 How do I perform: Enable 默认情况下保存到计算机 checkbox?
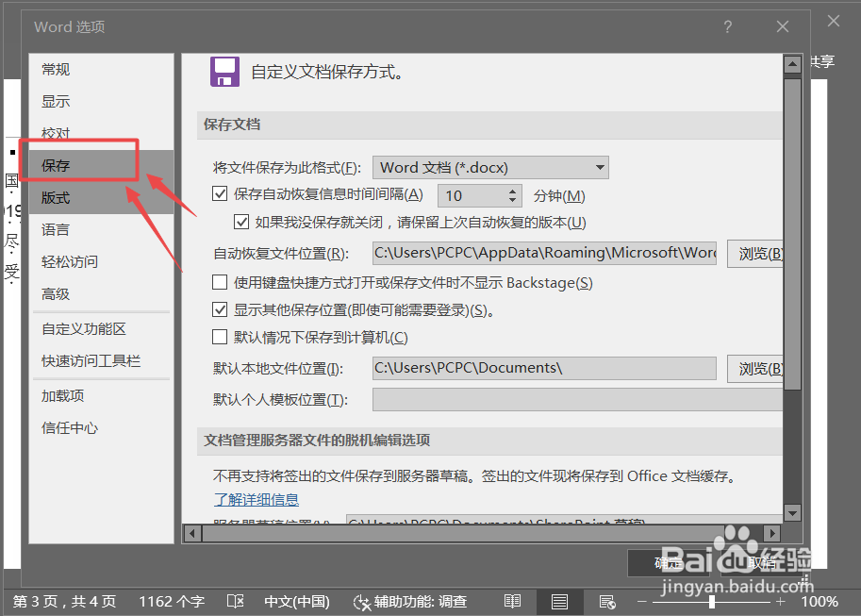coord(220,337)
